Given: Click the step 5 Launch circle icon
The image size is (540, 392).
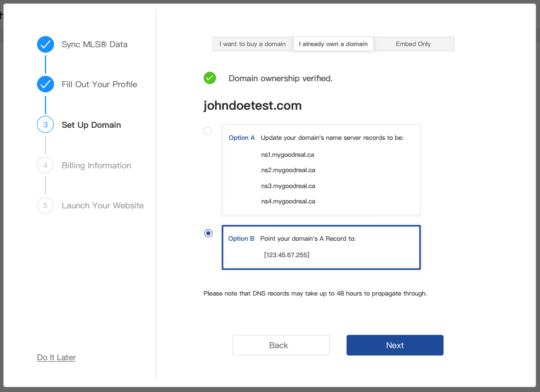Looking at the screenshot, I should pos(46,206).
